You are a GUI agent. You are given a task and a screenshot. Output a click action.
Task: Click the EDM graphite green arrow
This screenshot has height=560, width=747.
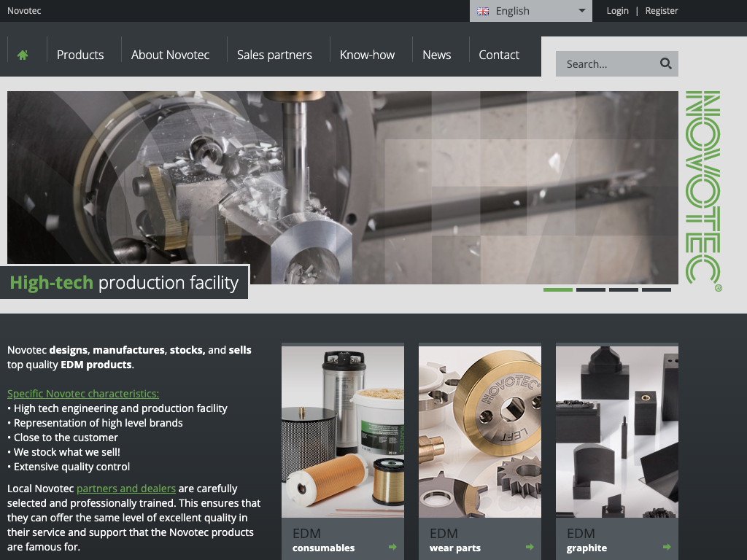point(667,547)
